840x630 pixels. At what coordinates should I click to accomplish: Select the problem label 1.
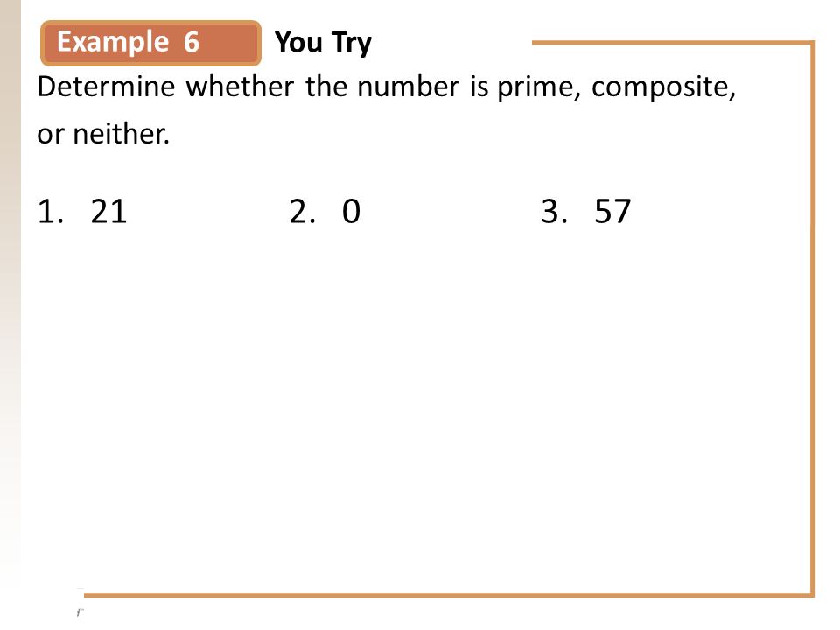click(51, 211)
